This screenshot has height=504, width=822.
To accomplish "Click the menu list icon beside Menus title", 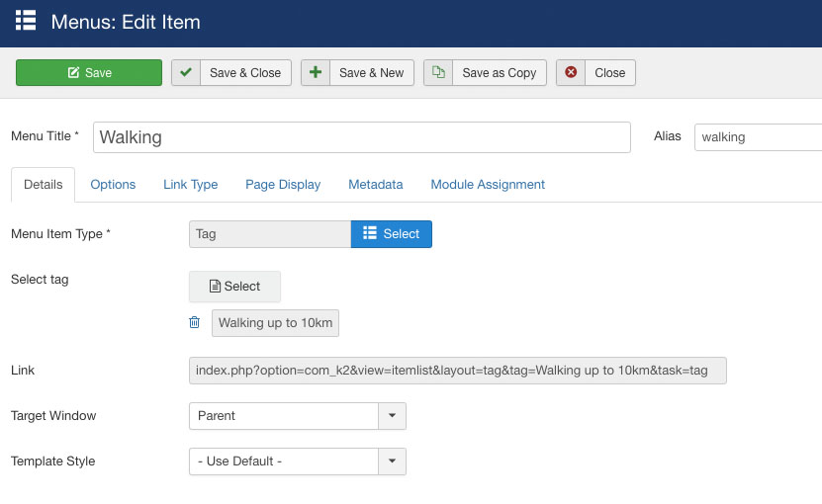I will point(26,21).
